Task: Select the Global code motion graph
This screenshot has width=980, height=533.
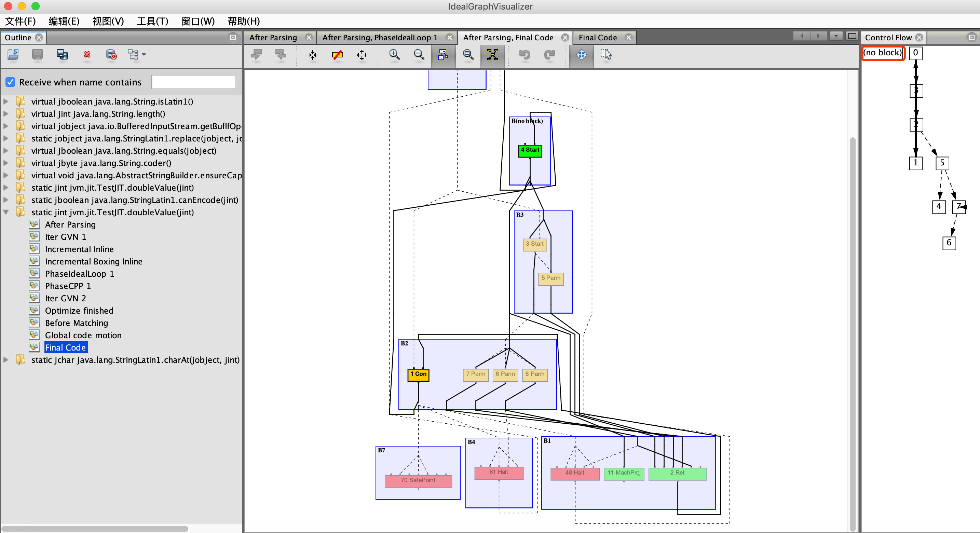Action: [83, 335]
